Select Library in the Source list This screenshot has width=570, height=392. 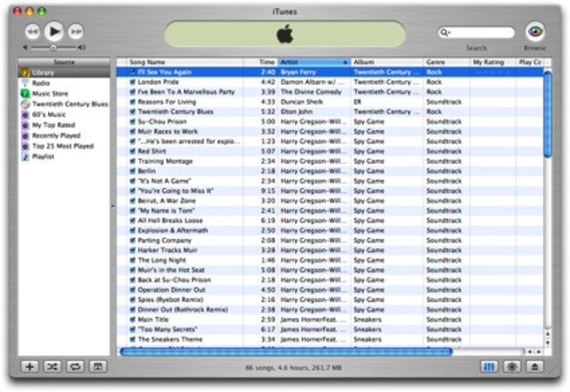point(64,72)
